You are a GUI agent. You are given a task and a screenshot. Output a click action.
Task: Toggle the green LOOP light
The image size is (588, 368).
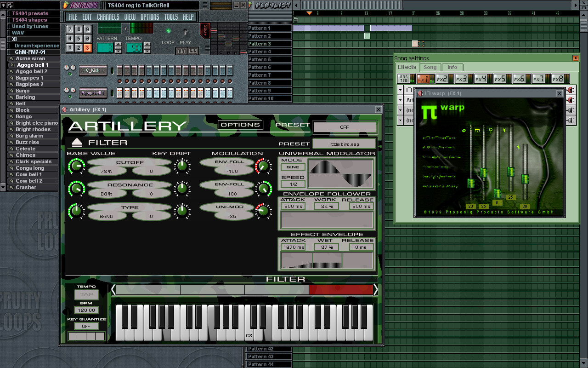[x=168, y=31]
